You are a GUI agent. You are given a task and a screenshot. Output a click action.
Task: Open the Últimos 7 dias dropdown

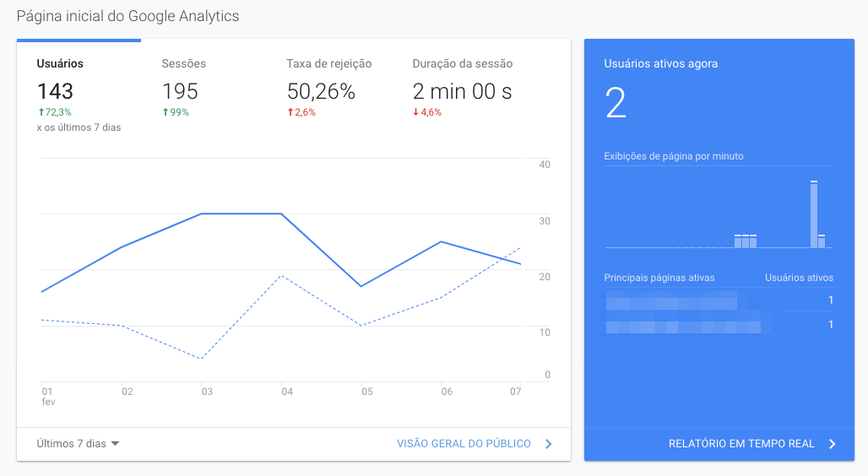78,443
